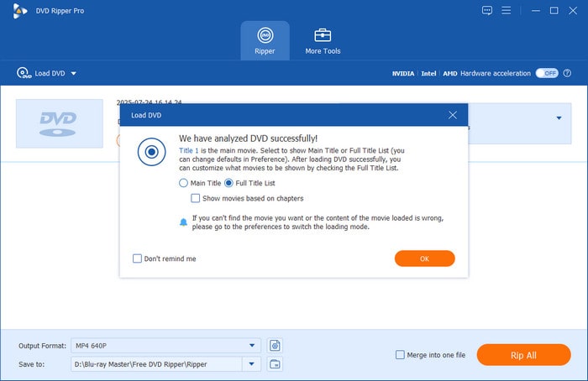Open the Output Format dropdown
The width and height of the screenshot is (588, 381).
pyautogui.click(x=252, y=346)
